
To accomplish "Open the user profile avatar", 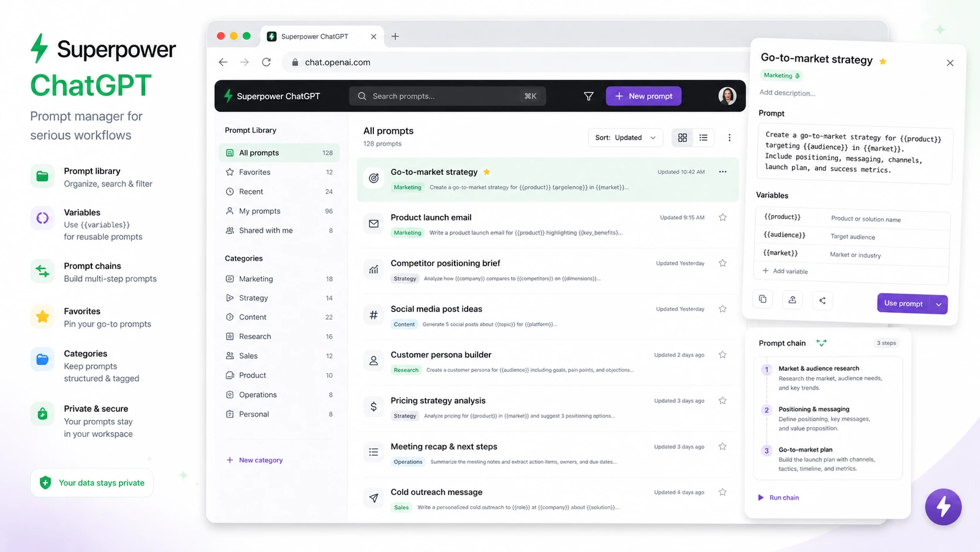I will tap(727, 96).
